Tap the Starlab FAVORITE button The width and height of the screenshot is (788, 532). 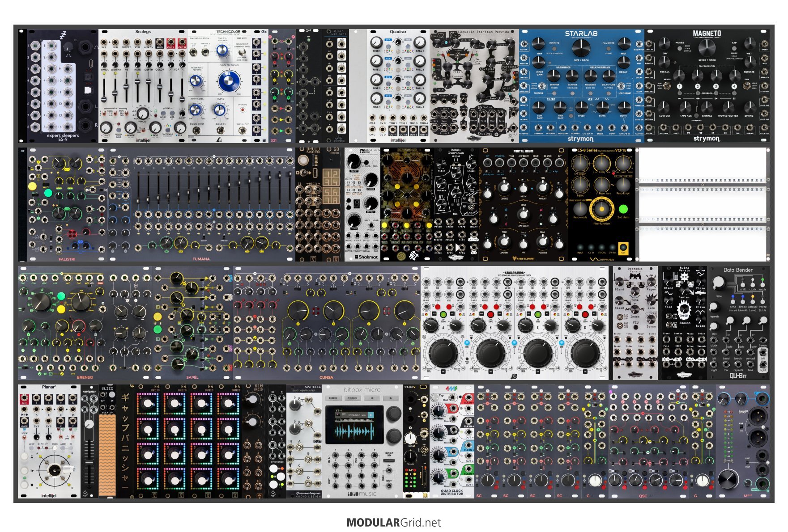point(609,49)
